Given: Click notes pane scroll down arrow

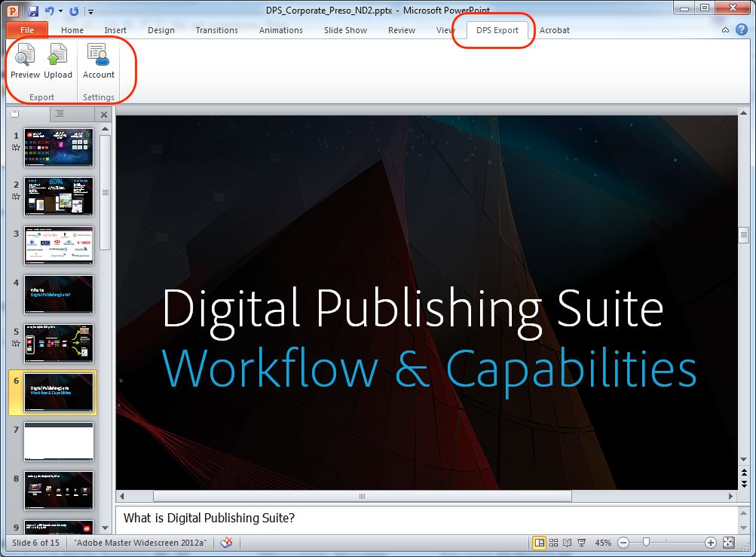Looking at the screenshot, I should pyautogui.click(x=743, y=528).
